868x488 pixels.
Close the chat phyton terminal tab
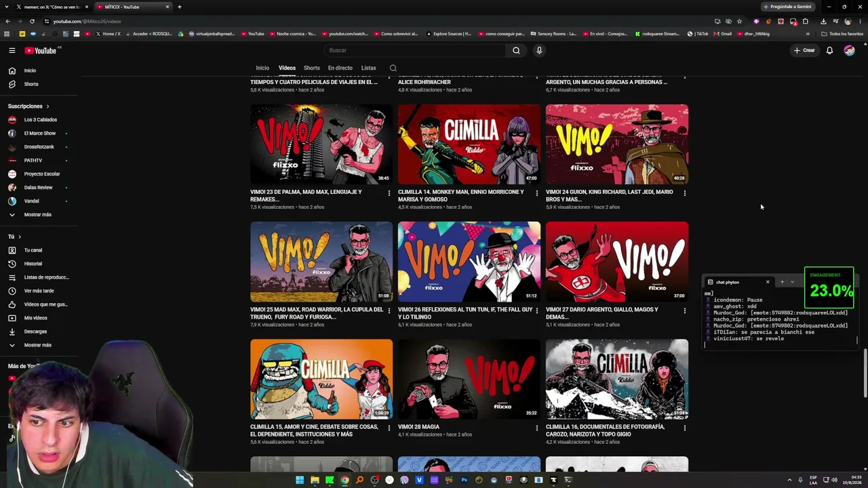[768, 282]
